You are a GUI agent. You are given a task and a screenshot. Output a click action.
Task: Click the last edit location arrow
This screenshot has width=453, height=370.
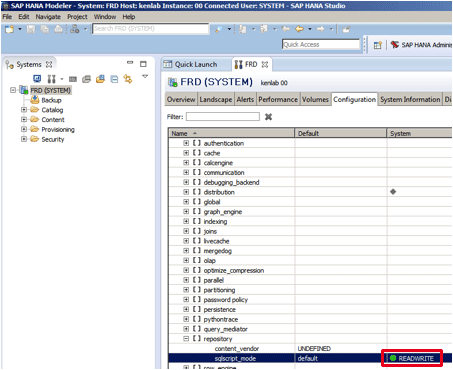tap(286, 29)
